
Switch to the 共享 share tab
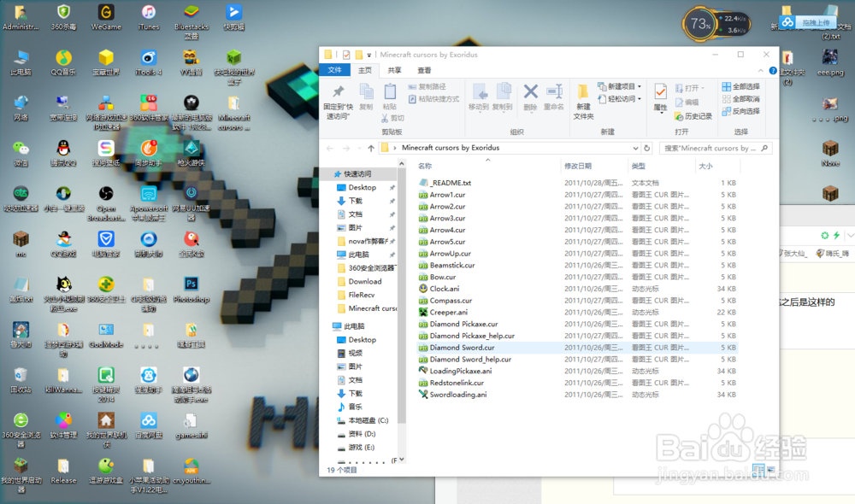point(394,70)
